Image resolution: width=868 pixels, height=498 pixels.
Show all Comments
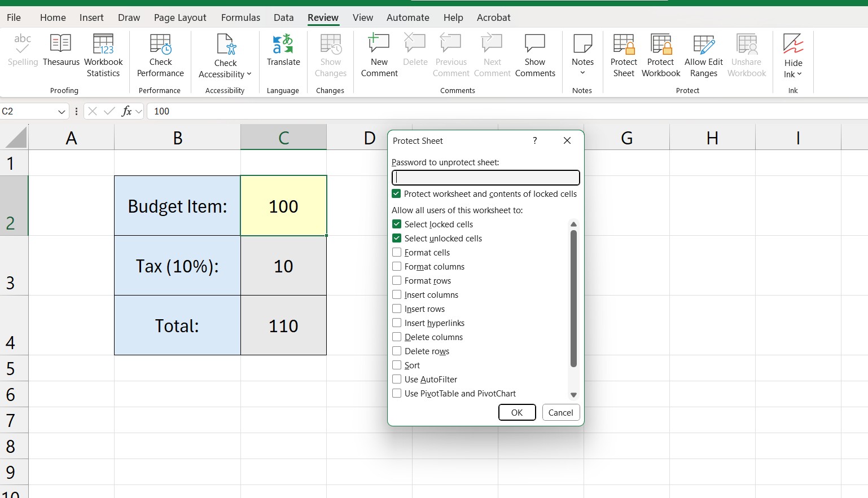point(534,54)
